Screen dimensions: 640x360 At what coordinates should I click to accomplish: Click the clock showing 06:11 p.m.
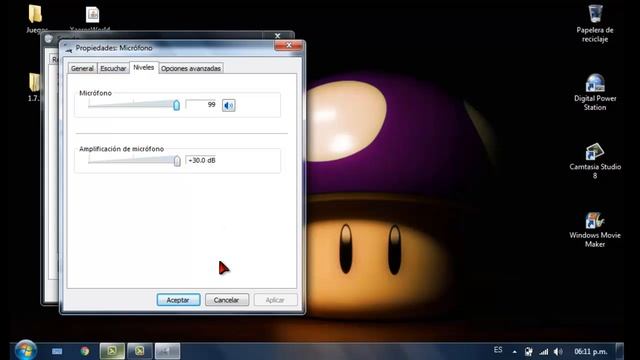tap(591, 351)
